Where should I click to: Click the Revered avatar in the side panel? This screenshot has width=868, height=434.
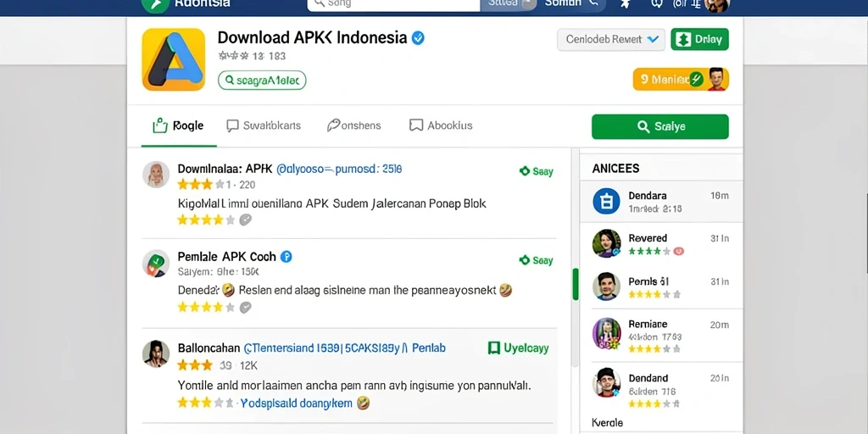[x=606, y=243]
